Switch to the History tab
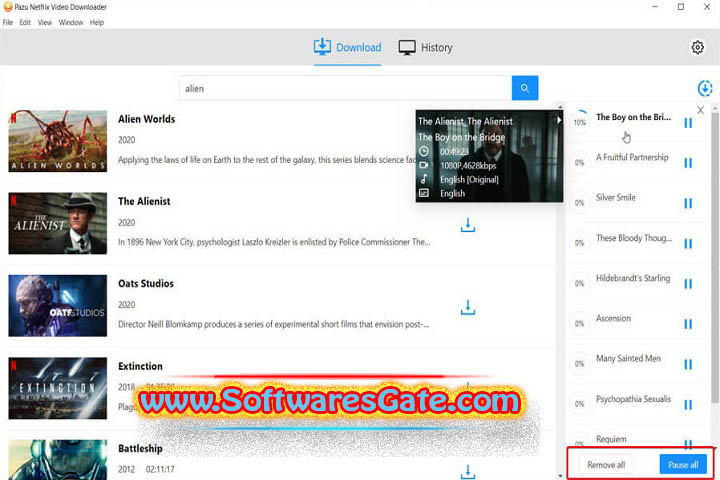 click(x=425, y=47)
